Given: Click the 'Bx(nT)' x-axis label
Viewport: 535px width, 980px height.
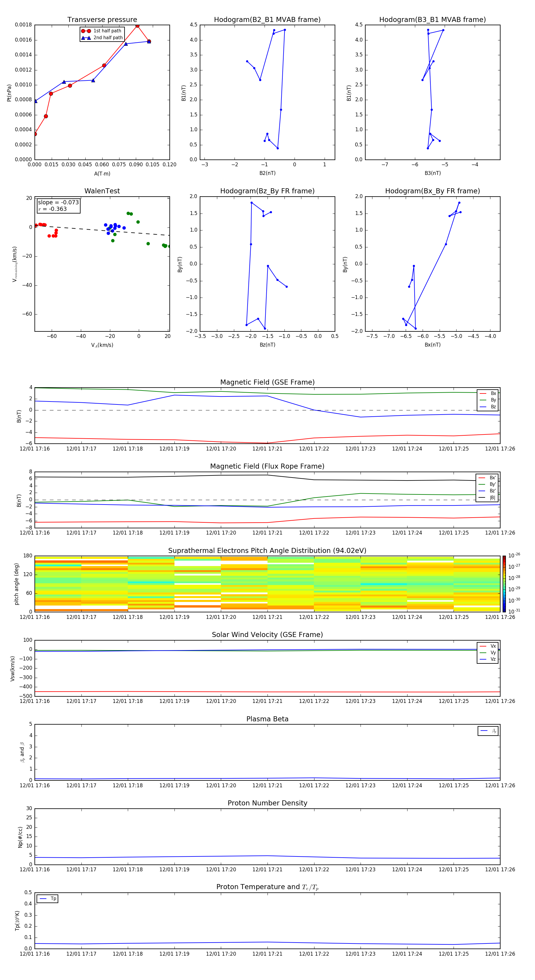Looking at the screenshot, I should (432, 345).
